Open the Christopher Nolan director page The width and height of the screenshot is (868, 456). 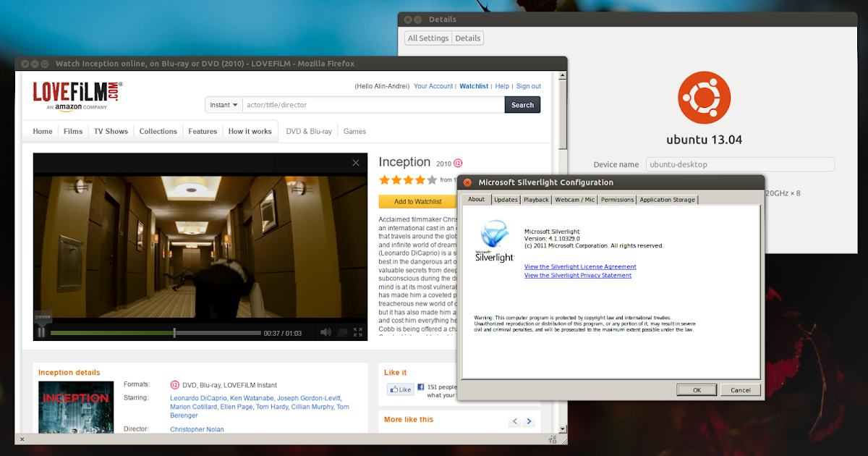coord(197,428)
